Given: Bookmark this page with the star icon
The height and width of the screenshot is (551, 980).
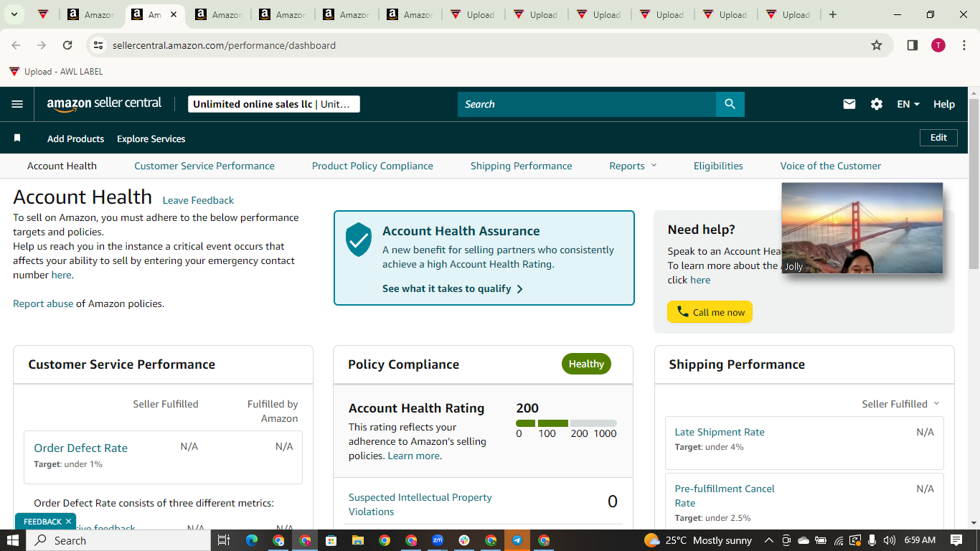Looking at the screenshot, I should click(877, 45).
